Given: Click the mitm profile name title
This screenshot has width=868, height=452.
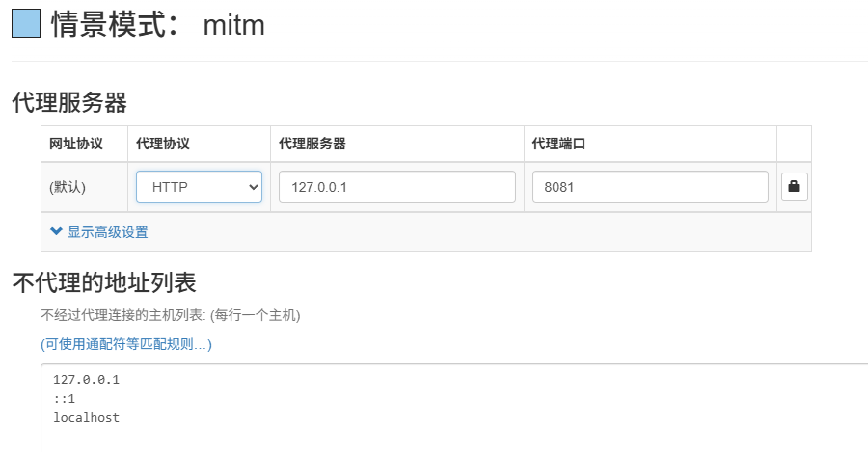Looking at the screenshot, I should tap(233, 25).
